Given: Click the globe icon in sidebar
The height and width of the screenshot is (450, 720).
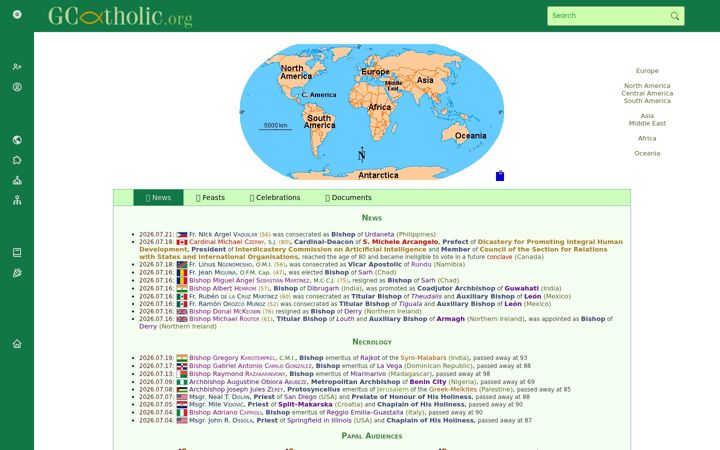Looking at the screenshot, I should 17,140.
